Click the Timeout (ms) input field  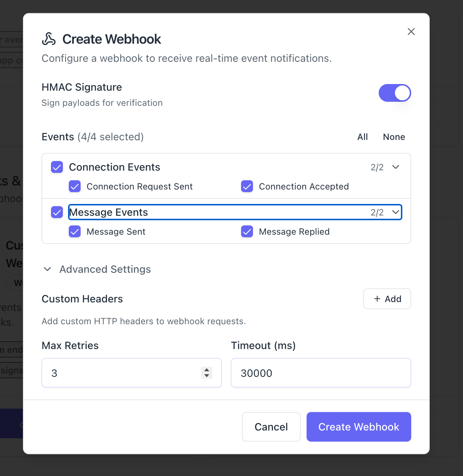(321, 373)
